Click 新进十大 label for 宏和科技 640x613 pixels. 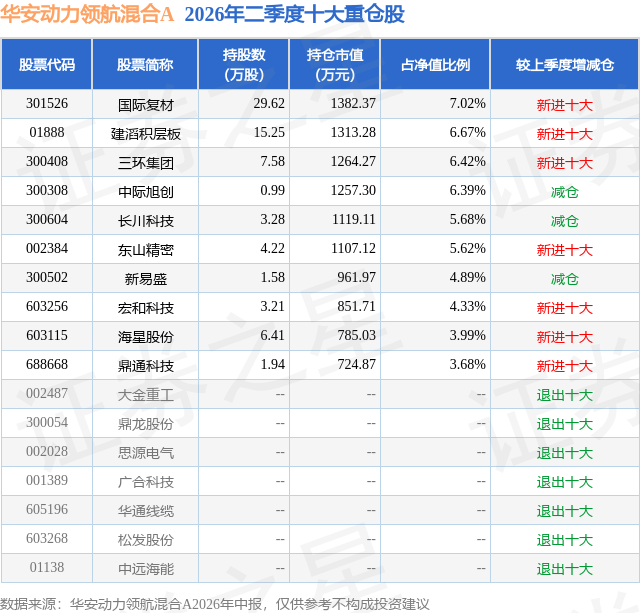[564, 308]
